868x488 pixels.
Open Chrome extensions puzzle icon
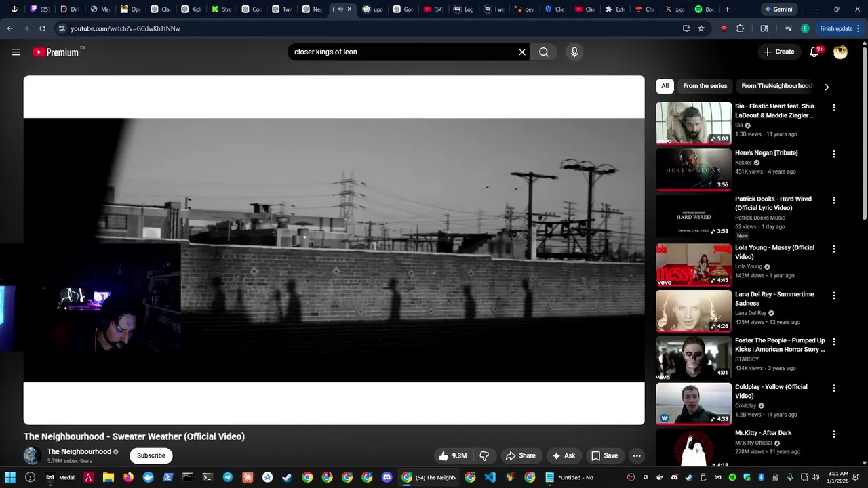click(x=740, y=28)
